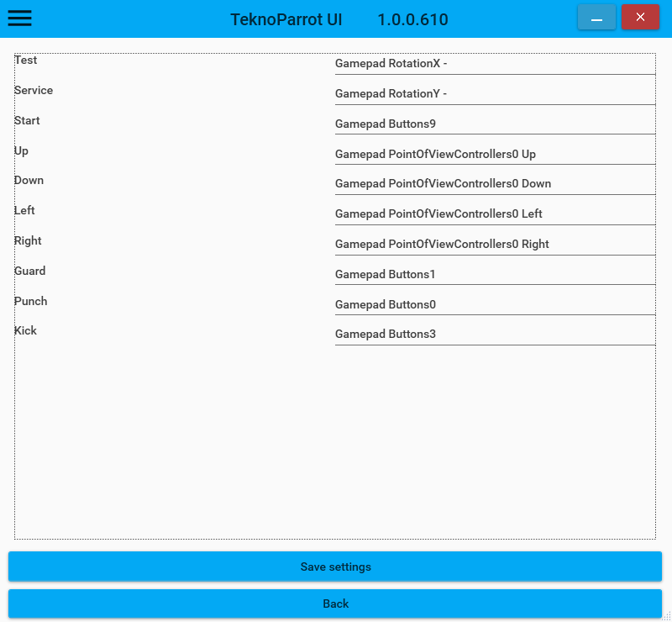Edit the Punch binding Gamepad Buttons0

(x=495, y=305)
